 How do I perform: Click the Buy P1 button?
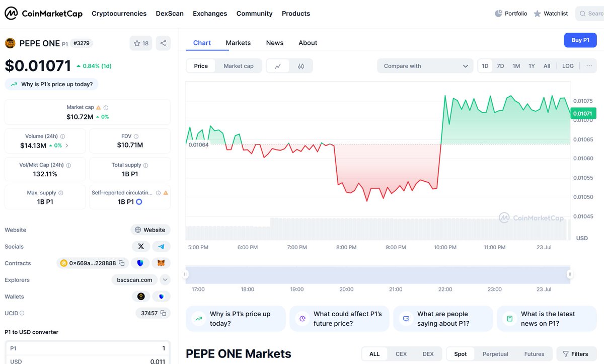click(580, 40)
